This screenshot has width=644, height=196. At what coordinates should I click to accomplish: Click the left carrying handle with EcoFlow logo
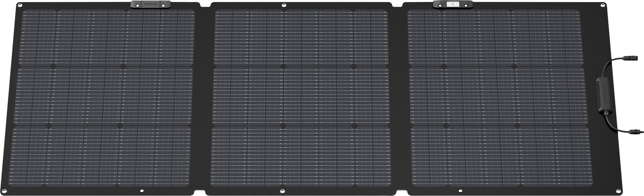point(151,5)
